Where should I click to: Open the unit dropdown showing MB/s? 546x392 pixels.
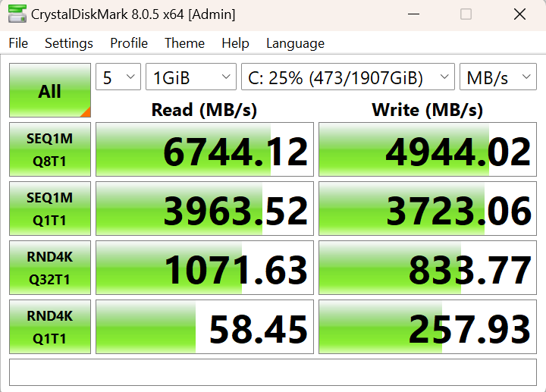pos(498,77)
